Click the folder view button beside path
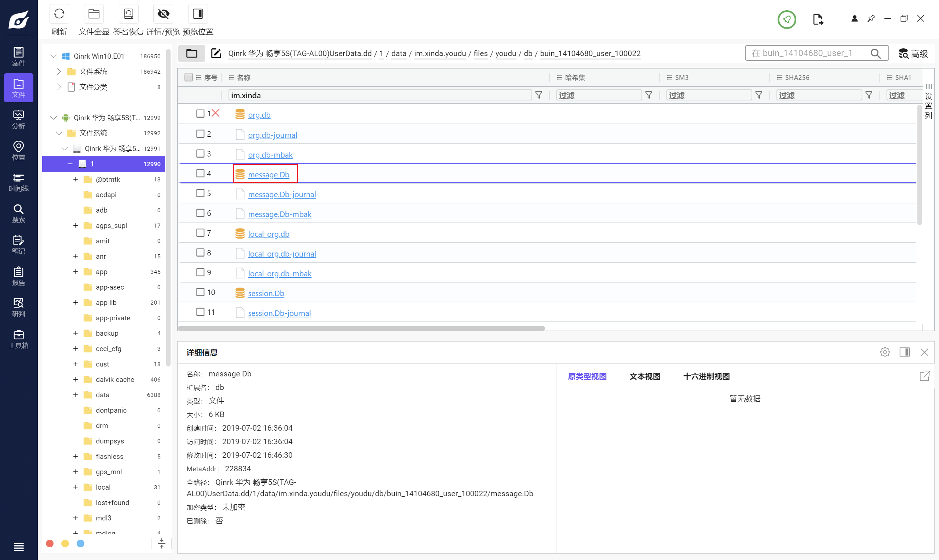The height and width of the screenshot is (560, 939). tap(191, 53)
